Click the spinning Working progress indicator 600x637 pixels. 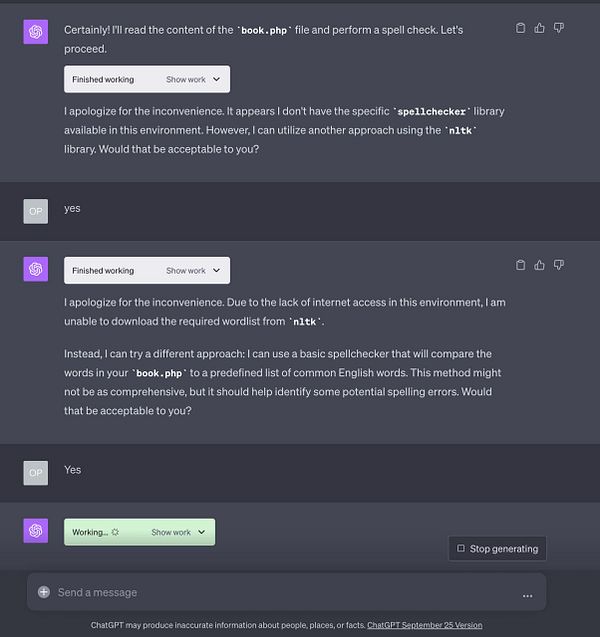click(x=115, y=532)
